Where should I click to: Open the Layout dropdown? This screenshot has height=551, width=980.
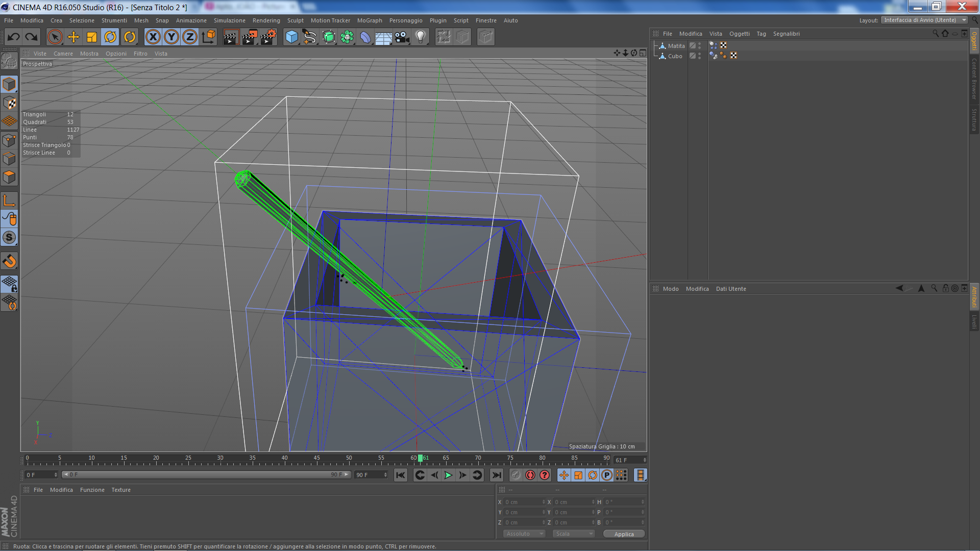pyautogui.click(x=924, y=20)
